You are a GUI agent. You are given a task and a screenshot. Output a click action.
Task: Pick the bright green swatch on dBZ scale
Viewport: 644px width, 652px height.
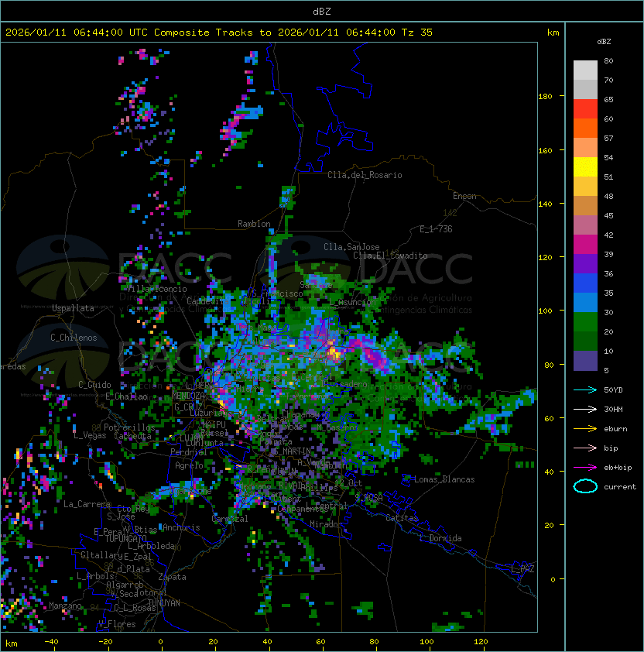[585, 322]
